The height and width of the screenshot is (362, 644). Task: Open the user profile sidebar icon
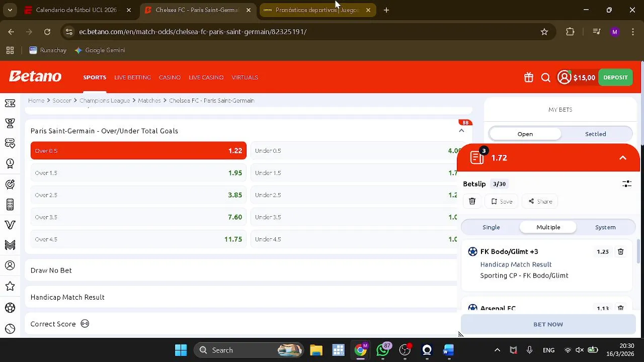click(x=10, y=265)
